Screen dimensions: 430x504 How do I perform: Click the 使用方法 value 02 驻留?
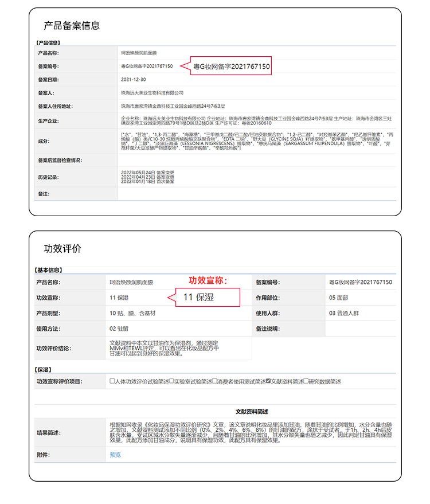pyautogui.click(x=119, y=329)
